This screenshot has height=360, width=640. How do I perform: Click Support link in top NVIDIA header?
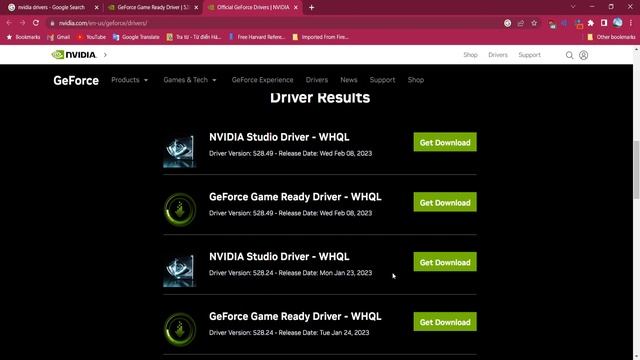[529, 55]
